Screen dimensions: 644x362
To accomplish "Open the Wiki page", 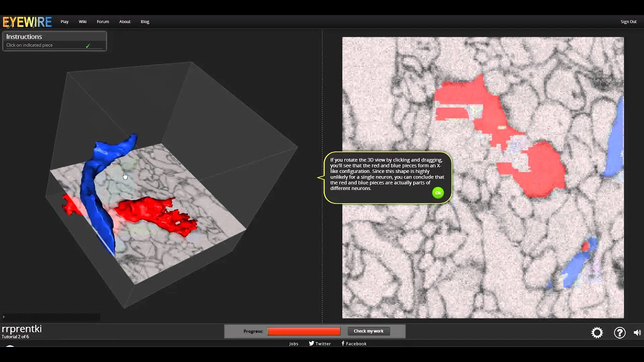I will click(x=83, y=22).
